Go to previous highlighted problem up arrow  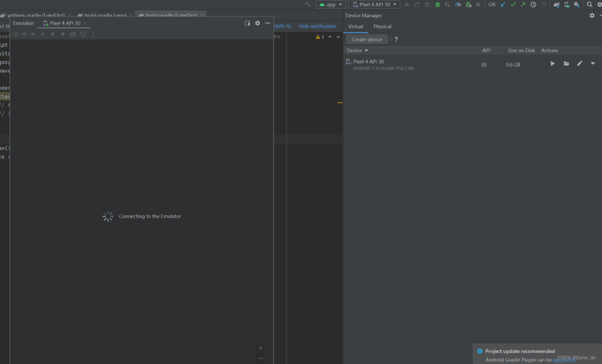coord(330,37)
